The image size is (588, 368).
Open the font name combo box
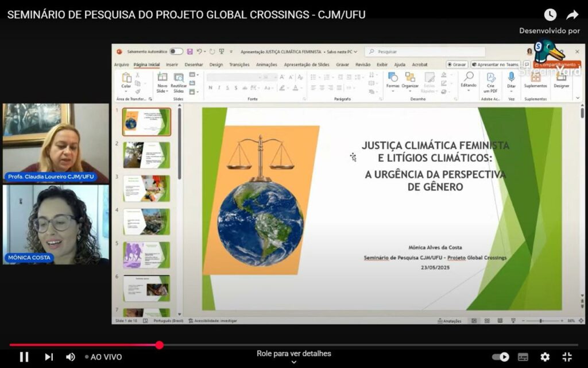point(234,77)
